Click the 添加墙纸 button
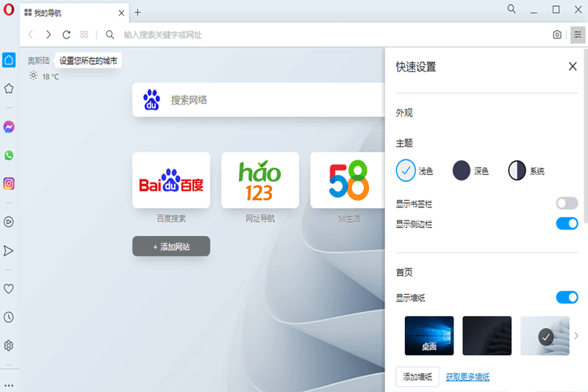Viewport: 588px width, 392px height. [x=417, y=377]
